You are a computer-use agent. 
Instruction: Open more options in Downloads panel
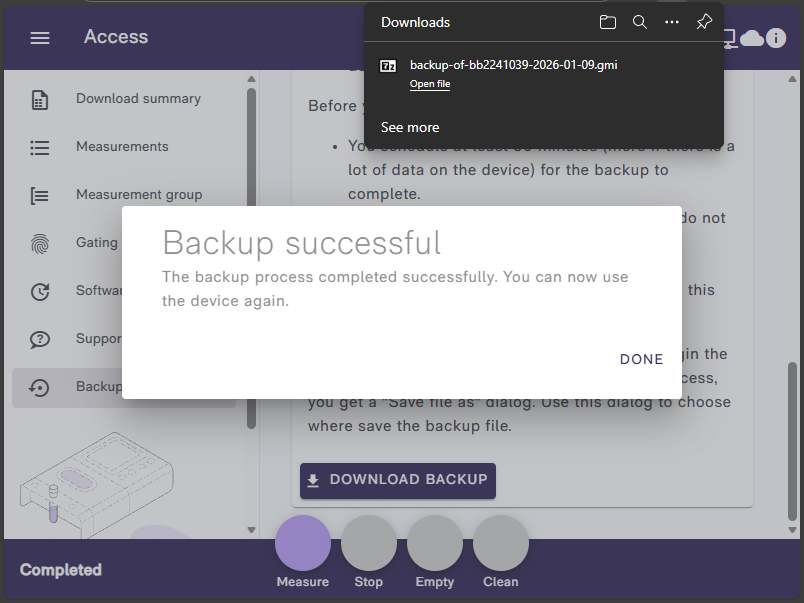point(672,22)
